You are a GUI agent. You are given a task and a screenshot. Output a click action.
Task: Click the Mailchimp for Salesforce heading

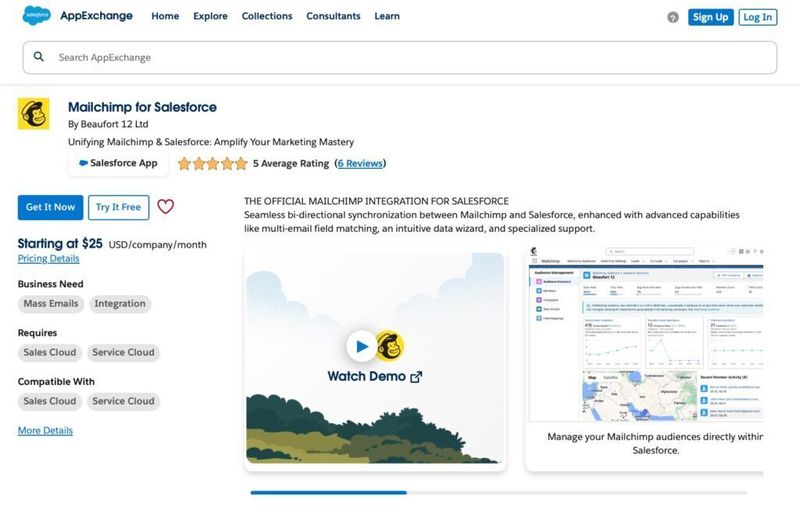142,107
